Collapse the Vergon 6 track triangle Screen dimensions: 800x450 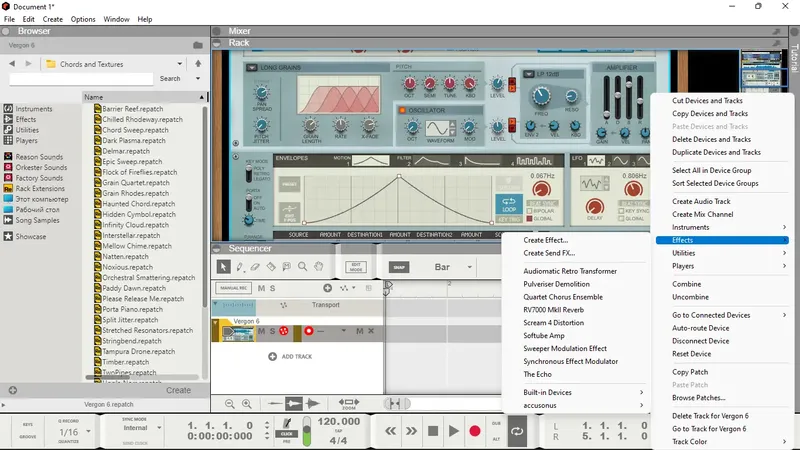pos(215,322)
